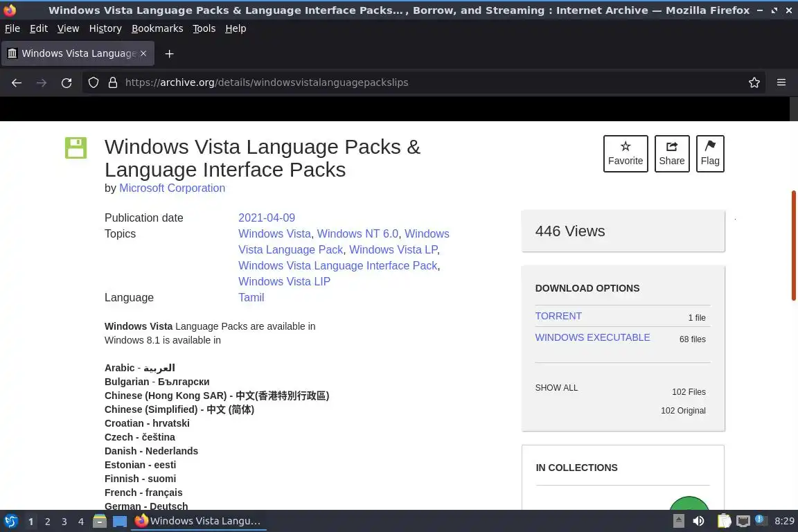Viewport: 798px width, 532px height.
Task: Select the Windows Vista Language browser tab
Action: click(x=78, y=53)
